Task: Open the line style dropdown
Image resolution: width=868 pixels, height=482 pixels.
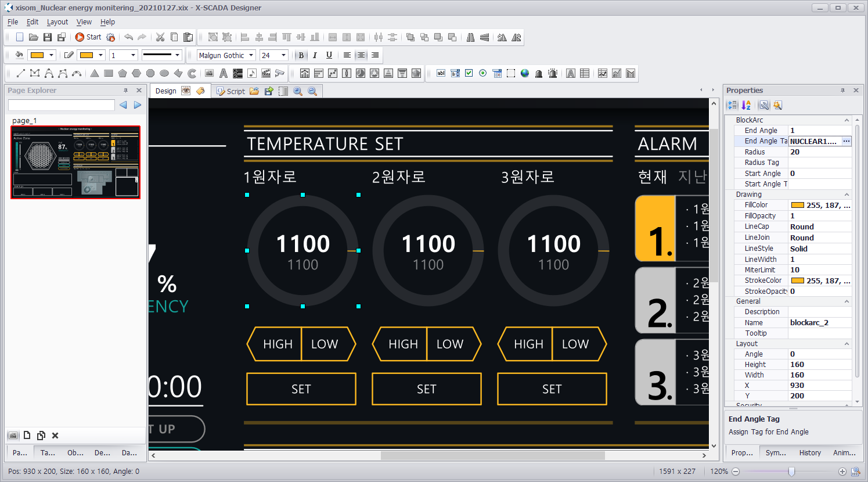Action: pos(177,55)
